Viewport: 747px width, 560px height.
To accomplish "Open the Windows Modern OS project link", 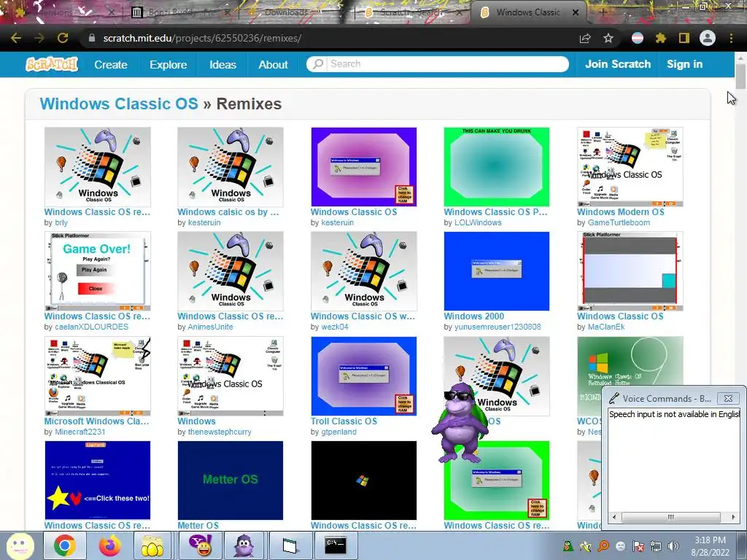I will coord(620,212).
